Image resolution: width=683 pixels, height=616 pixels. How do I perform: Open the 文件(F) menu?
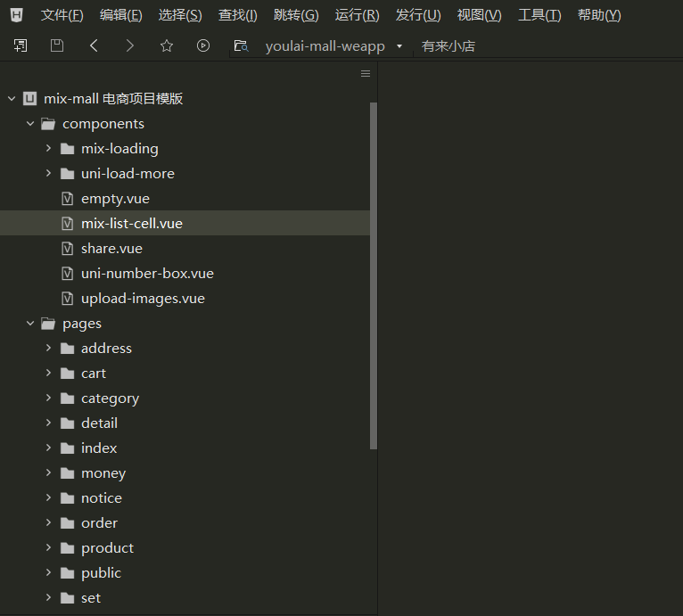(x=62, y=15)
